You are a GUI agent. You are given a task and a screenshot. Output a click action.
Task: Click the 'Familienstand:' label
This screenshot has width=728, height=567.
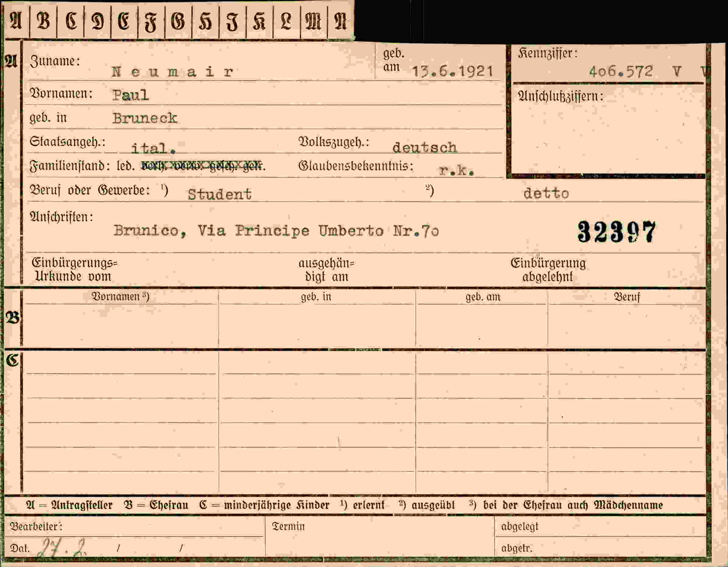pyautogui.click(x=70, y=166)
